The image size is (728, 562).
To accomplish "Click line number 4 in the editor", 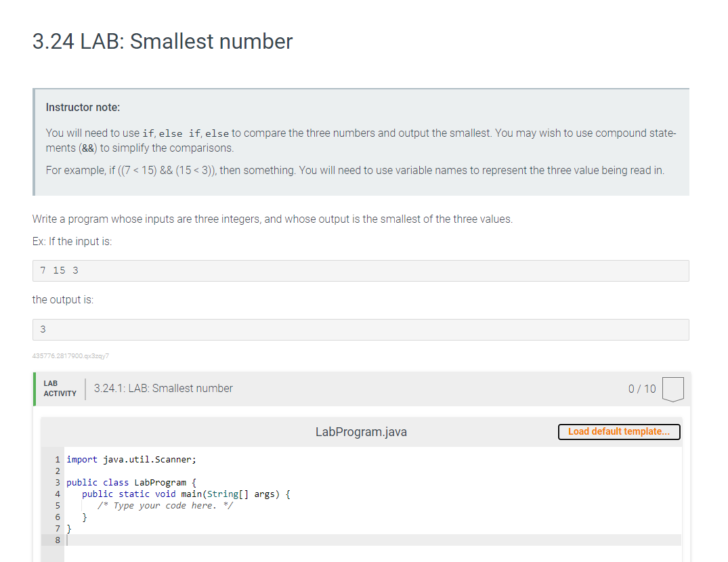I will click(57, 494).
